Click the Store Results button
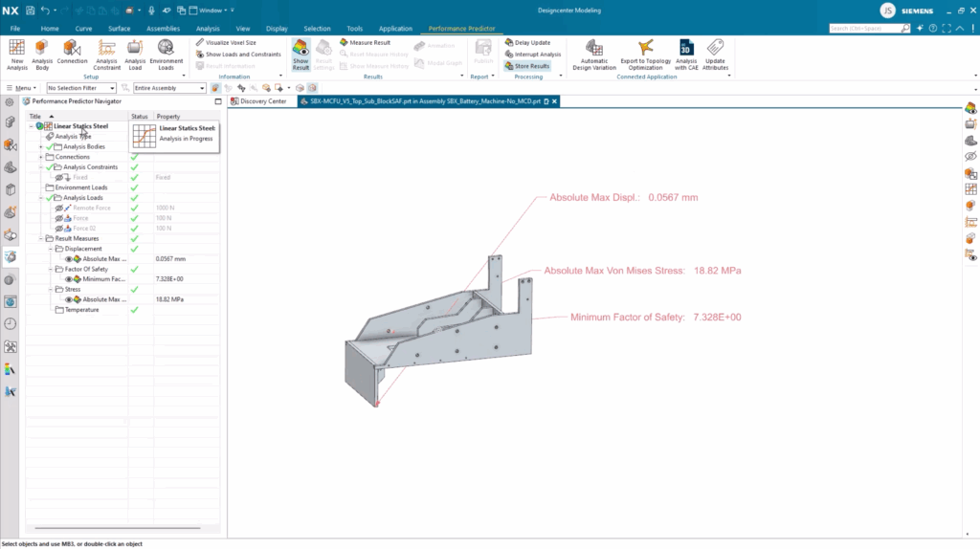 click(531, 66)
